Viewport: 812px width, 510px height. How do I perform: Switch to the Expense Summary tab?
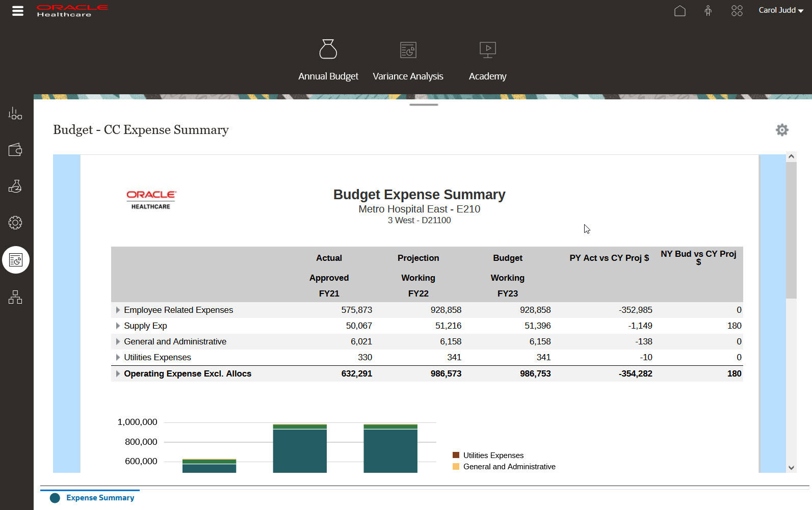click(100, 498)
